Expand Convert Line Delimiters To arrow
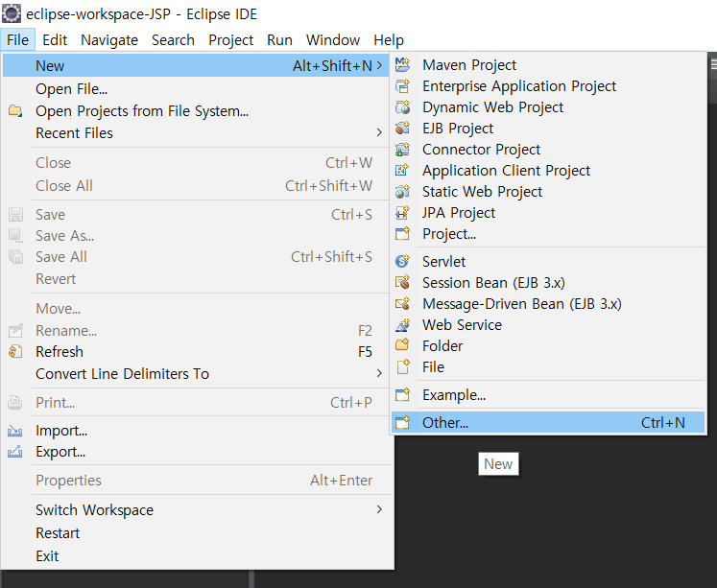Screen dimensions: 717x588 pyautogui.click(x=379, y=373)
